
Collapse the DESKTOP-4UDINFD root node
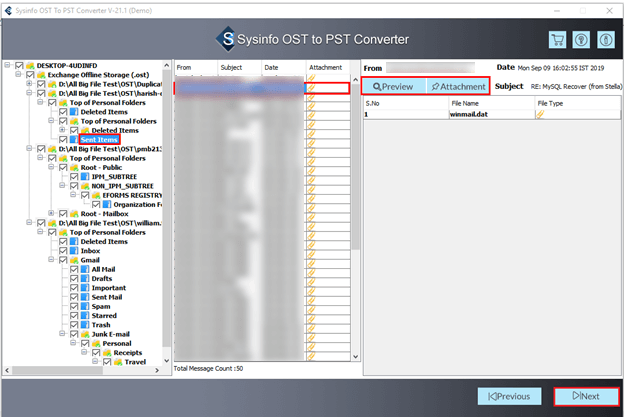click(7, 64)
